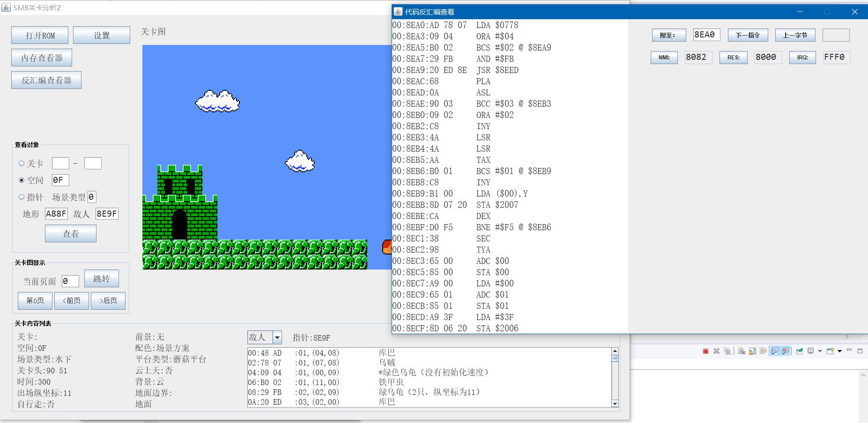Open the 反汇编查看器 disassembly viewer

[x=46, y=80]
